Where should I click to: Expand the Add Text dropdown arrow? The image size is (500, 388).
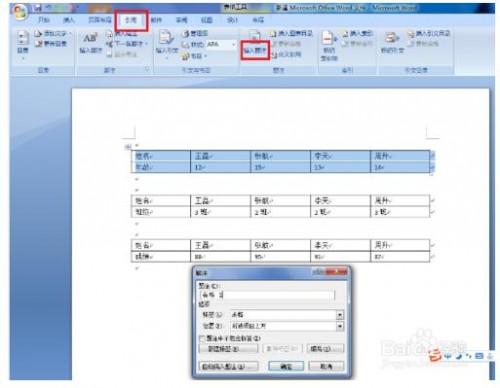[x=69, y=34]
